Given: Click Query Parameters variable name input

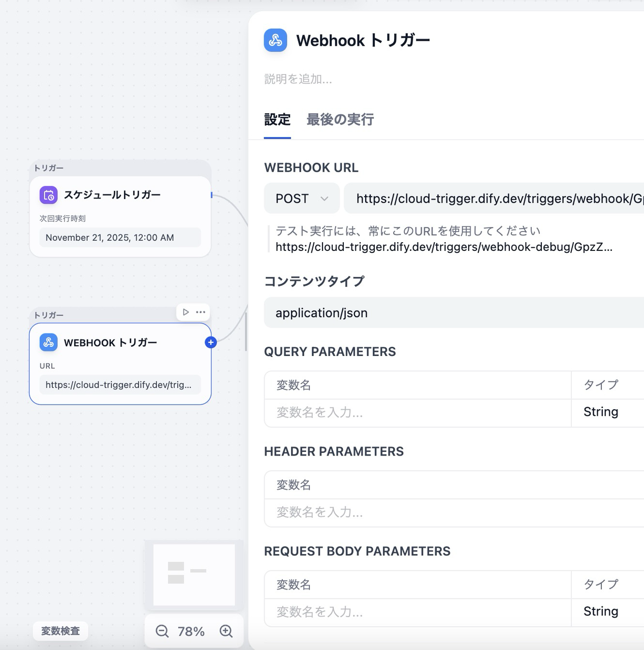Looking at the screenshot, I should pos(417,412).
